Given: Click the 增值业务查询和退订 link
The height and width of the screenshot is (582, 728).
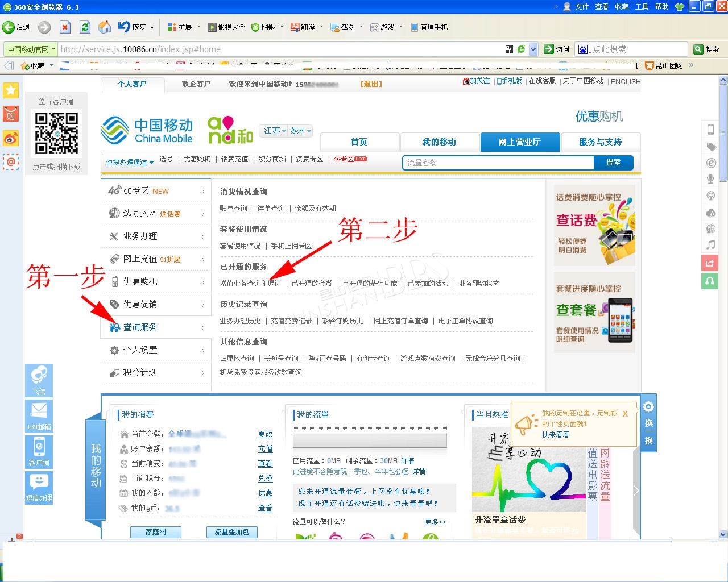Looking at the screenshot, I should point(250,284).
